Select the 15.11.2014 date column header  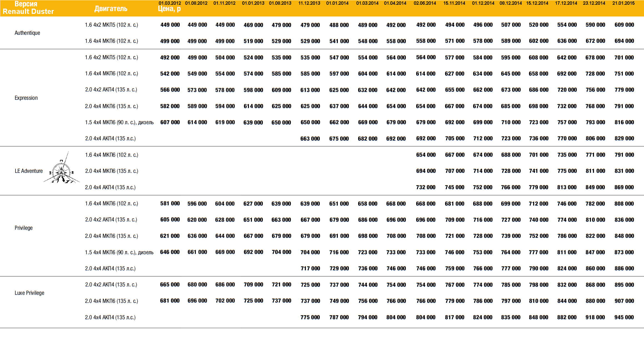click(x=454, y=3)
